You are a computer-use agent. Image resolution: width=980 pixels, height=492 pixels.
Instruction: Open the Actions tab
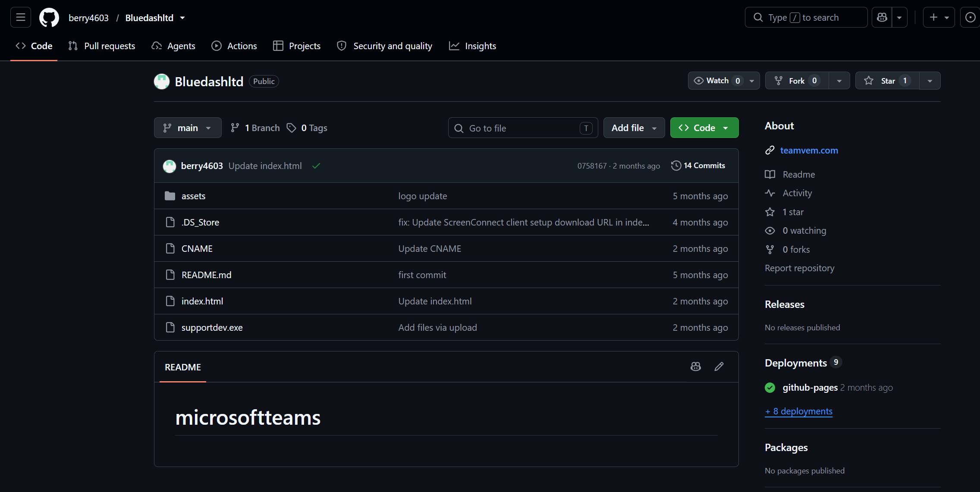coord(234,46)
